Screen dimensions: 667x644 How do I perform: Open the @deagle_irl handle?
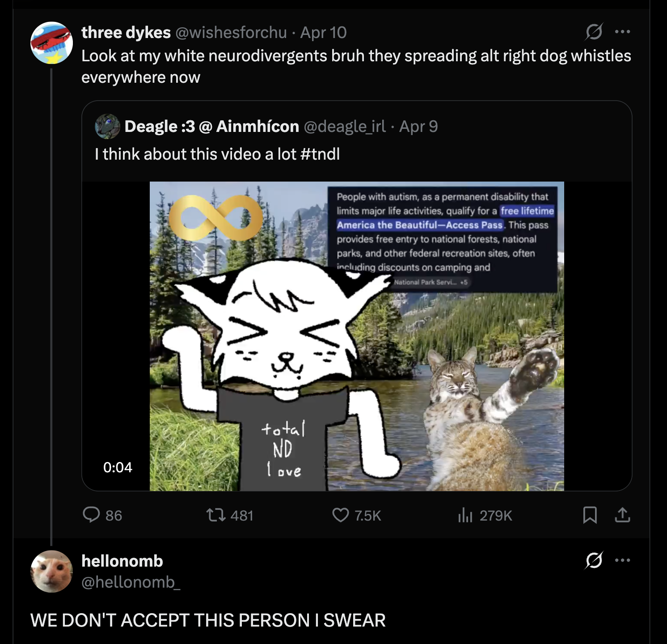[x=344, y=127]
